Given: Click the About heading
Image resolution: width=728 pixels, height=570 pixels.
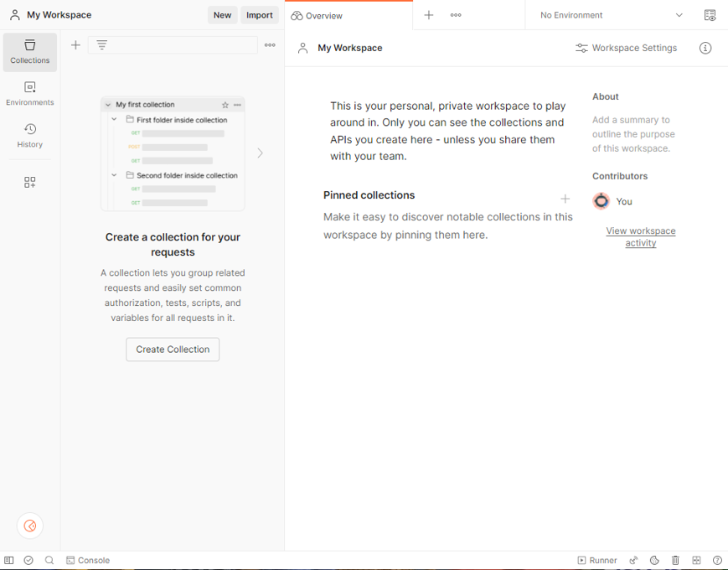Looking at the screenshot, I should click(606, 96).
